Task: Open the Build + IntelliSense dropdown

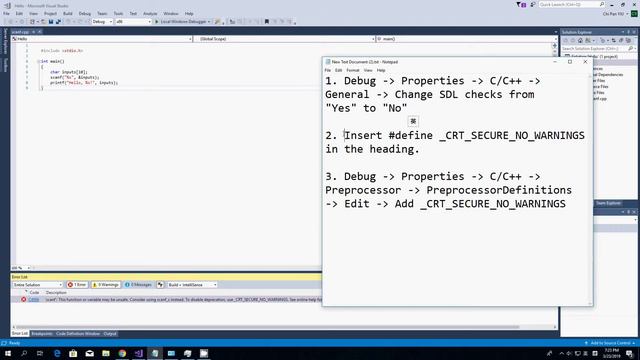Action: [192, 284]
